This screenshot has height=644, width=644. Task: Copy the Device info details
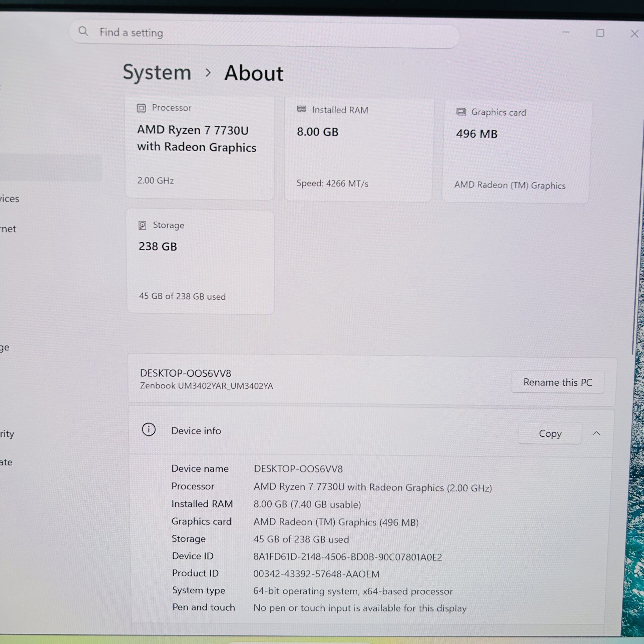pos(550,433)
